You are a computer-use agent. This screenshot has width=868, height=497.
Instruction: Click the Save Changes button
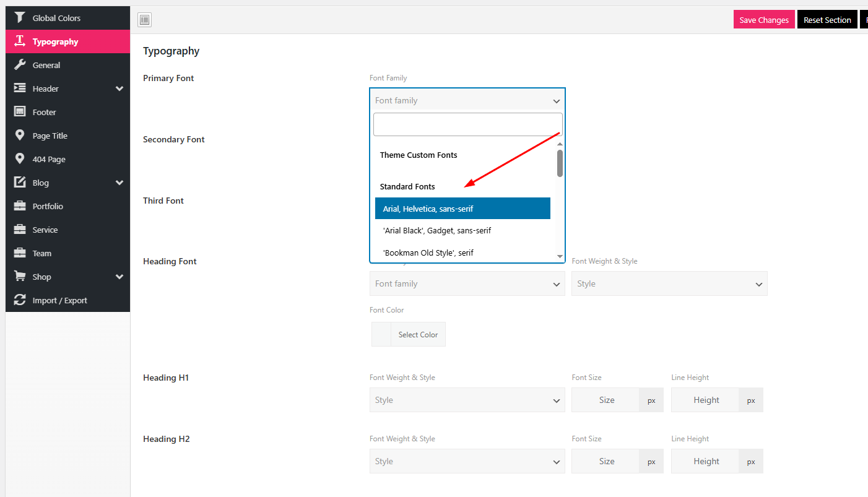tap(764, 20)
